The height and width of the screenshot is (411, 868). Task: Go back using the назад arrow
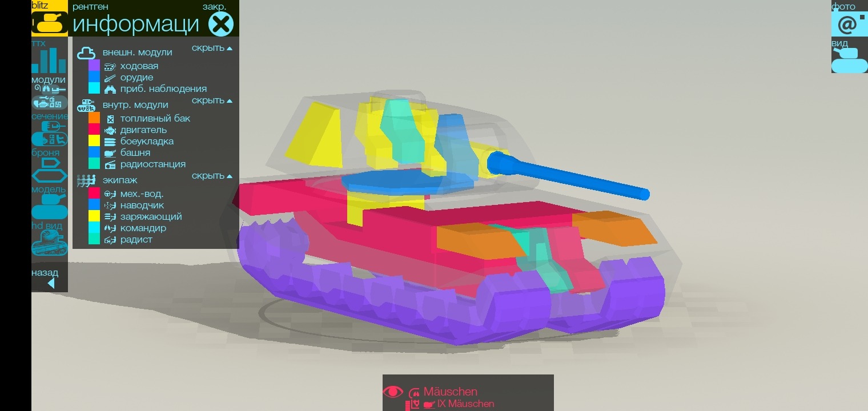(51, 283)
